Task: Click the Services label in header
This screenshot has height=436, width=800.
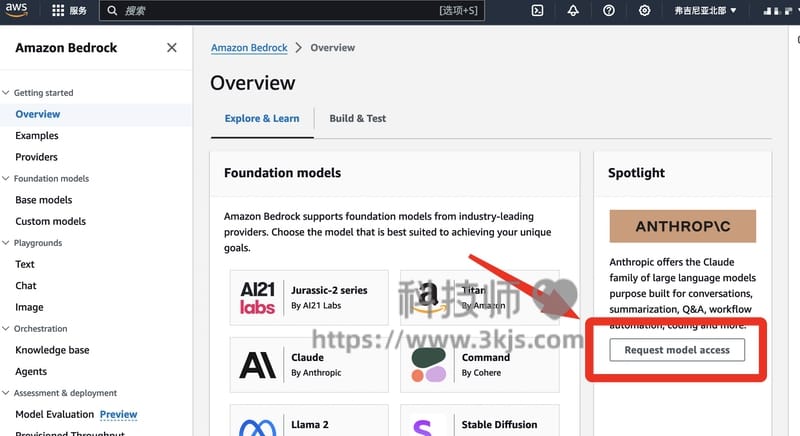Action: [78, 11]
